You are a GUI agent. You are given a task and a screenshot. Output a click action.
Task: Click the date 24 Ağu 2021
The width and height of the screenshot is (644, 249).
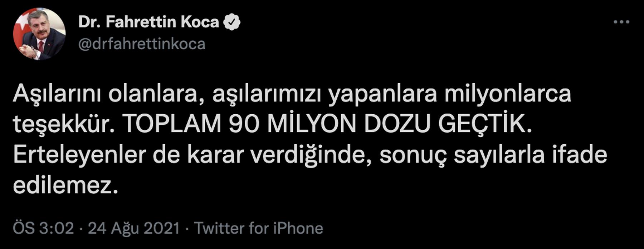pos(132,226)
